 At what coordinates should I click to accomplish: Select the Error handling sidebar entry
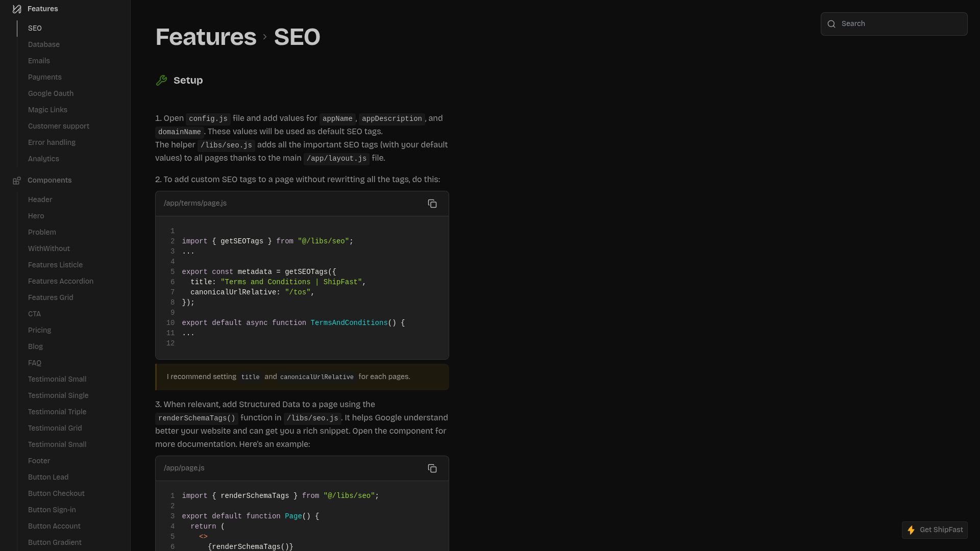[x=52, y=142]
